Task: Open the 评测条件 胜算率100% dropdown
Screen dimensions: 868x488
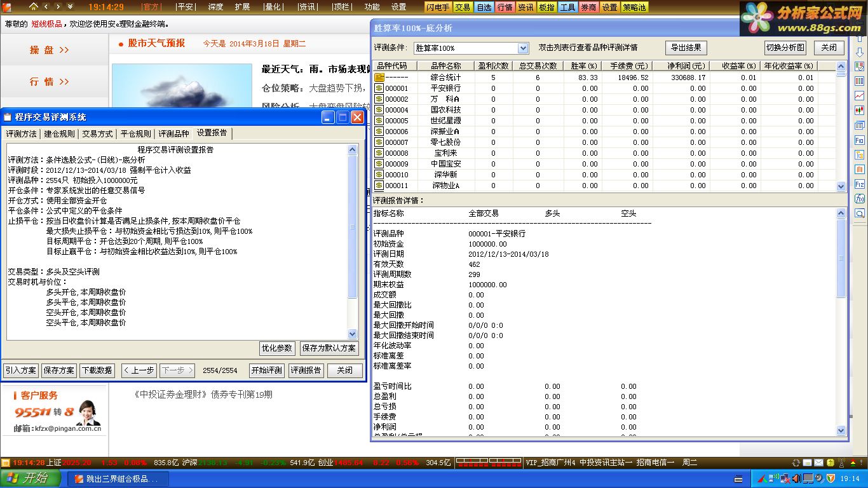Action: click(523, 48)
